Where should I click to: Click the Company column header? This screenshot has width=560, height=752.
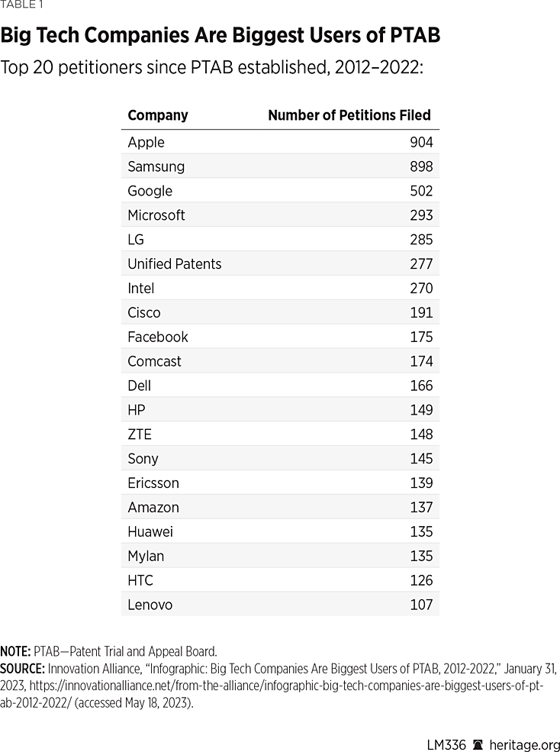pos(158,115)
